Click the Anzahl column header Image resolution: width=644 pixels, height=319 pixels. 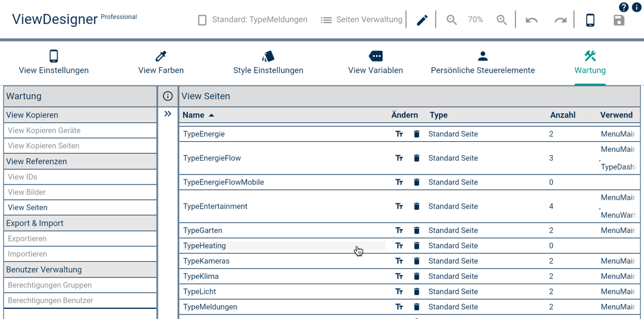(563, 115)
